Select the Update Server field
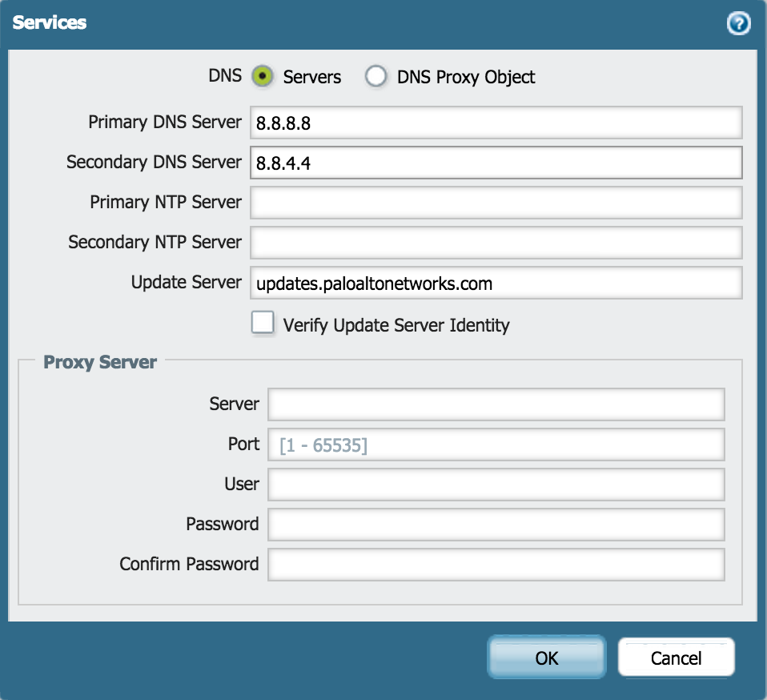This screenshot has height=700, width=767. coord(496,282)
